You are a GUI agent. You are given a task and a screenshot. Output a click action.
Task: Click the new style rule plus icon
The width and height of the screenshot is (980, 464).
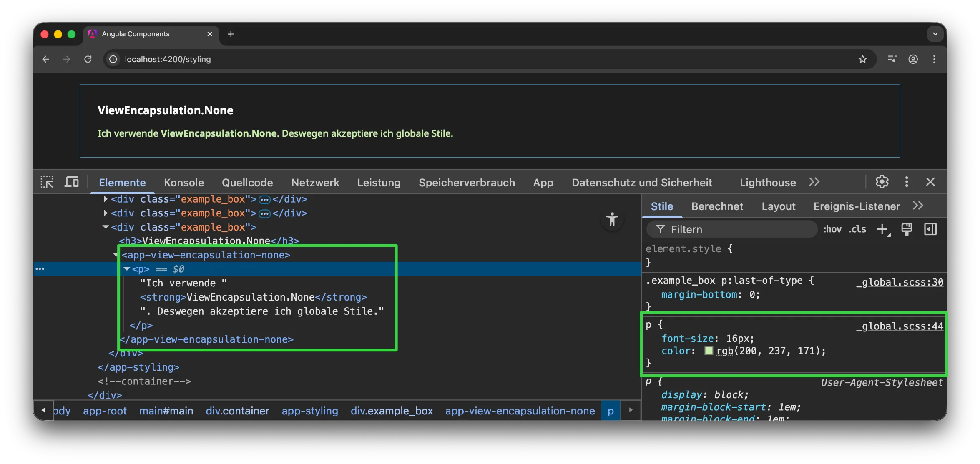pyautogui.click(x=882, y=229)
